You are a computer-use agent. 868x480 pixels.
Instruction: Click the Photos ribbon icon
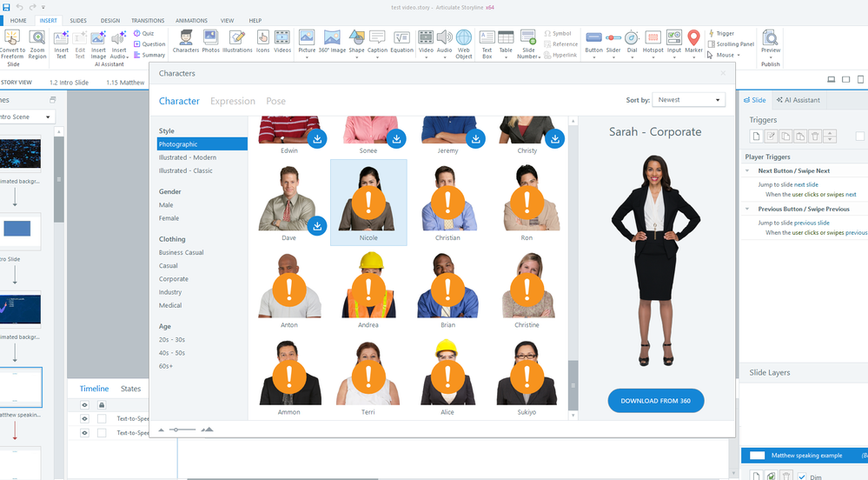click(x=210, y=42)
